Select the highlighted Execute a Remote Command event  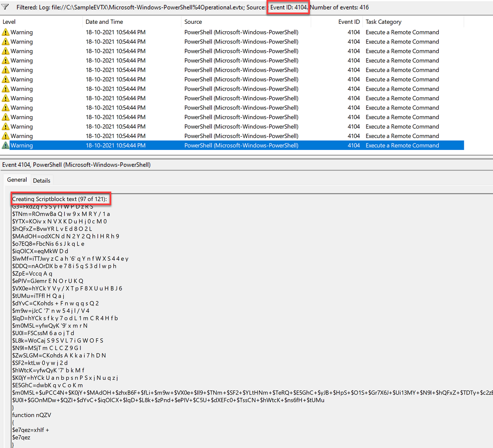164,145
